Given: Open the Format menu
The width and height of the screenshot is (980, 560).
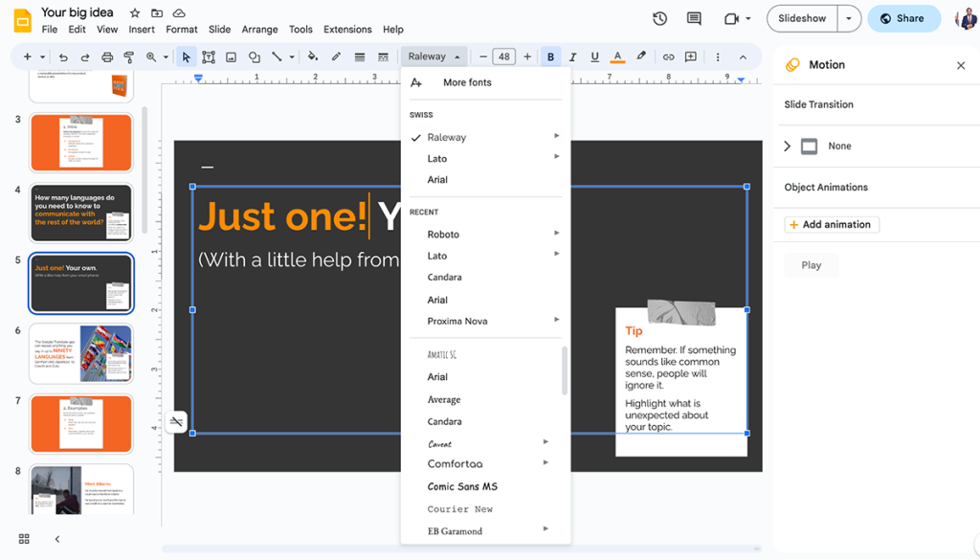Looking at the screenshot, I should [181, 30].
